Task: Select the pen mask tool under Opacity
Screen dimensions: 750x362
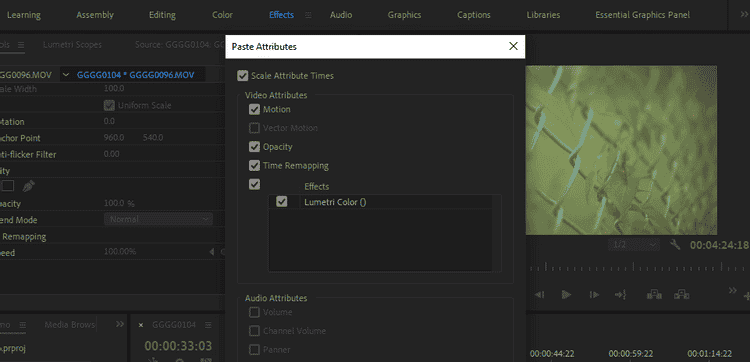Action: 28,186
